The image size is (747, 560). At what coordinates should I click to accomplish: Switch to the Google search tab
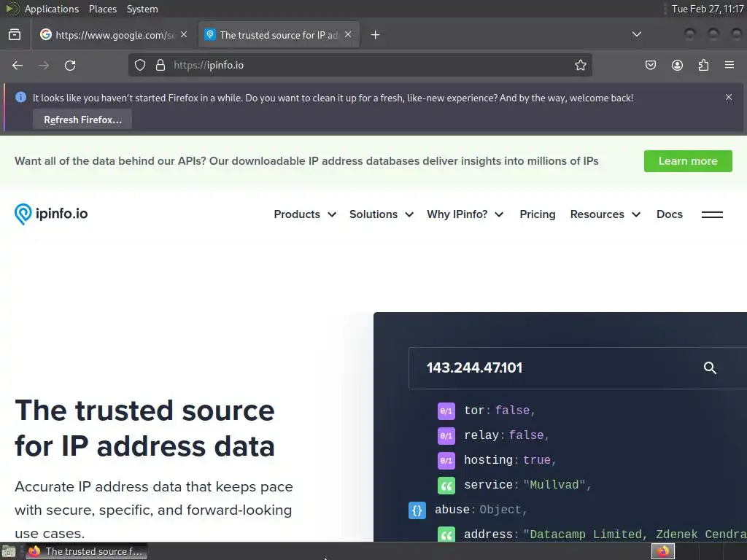point(113,35)
